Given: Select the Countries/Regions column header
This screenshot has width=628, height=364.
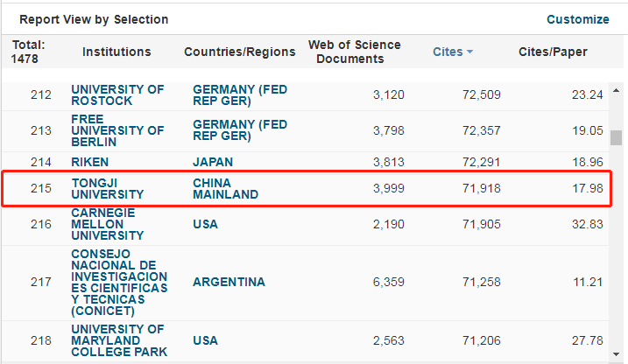Looking at the screenshot, I should 239,52.
